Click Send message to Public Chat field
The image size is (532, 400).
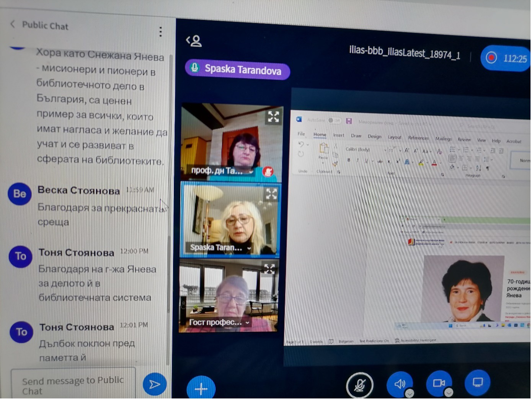tap(73, 385)
